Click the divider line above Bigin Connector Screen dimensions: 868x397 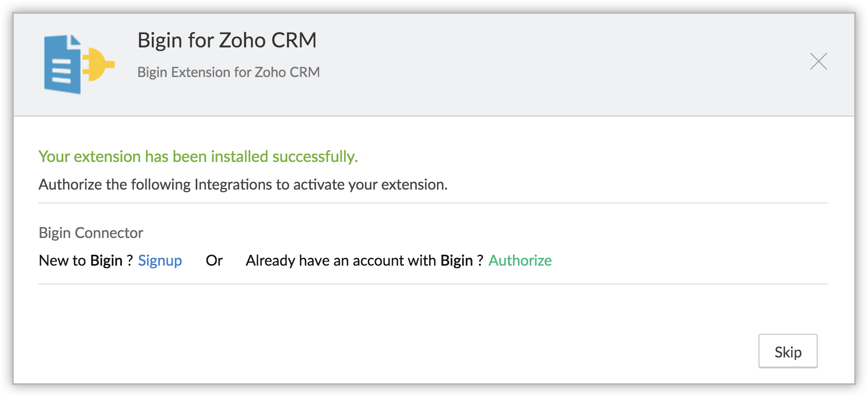click(x=433, y=203)
